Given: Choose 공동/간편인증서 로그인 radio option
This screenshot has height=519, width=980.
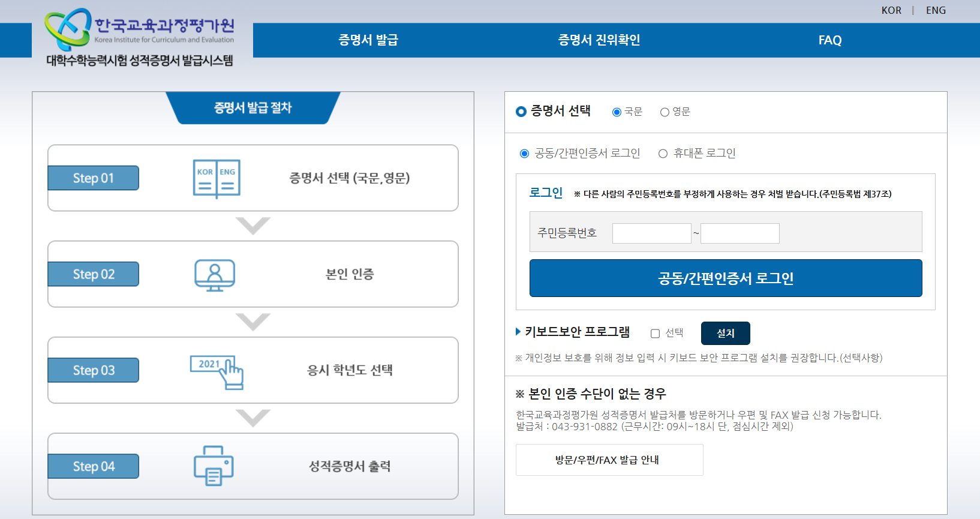Looking at the screenshot, I should [525, 154].
